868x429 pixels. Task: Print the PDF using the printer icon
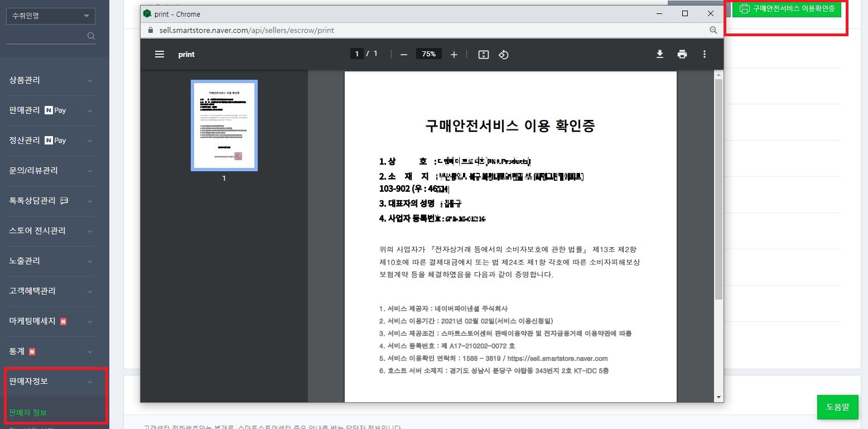pyautogui.click(x=682, y=54)
